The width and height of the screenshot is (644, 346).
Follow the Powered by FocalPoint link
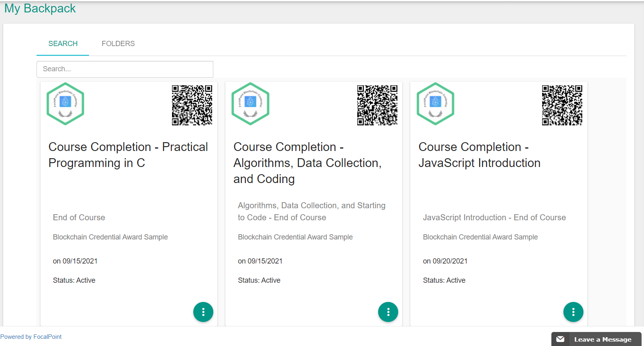(31, 337)
